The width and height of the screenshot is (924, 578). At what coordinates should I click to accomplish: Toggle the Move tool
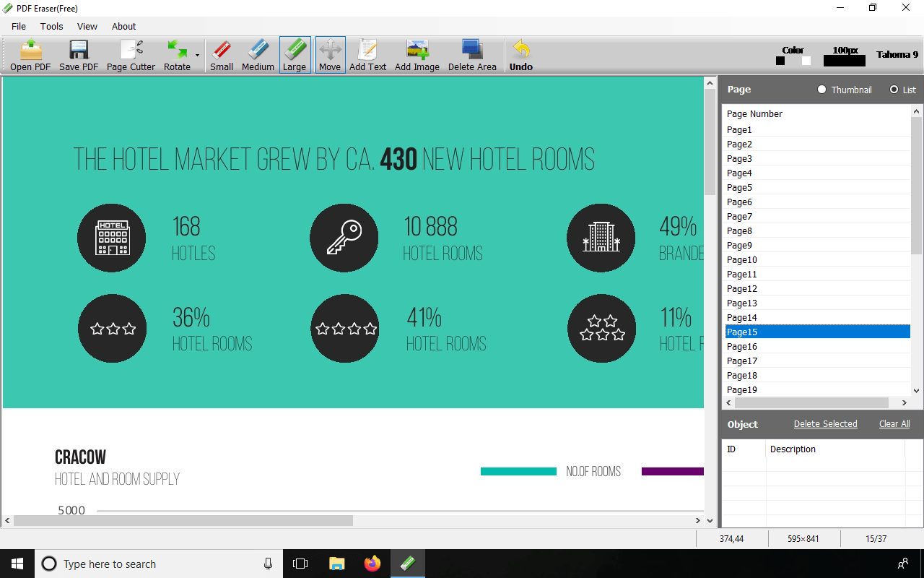[330, 56]
